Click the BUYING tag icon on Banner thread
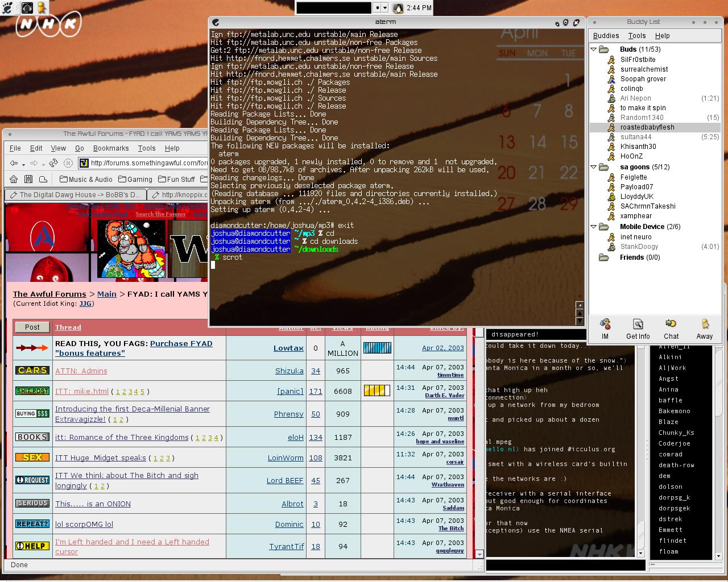Image resolution: width=728 pixels, height=582 pixels. (32, 414)
